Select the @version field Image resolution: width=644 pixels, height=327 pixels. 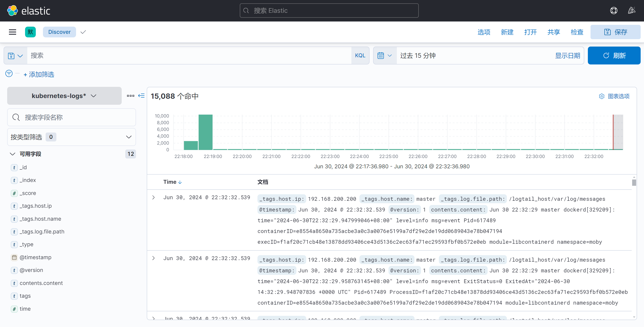pyautogui.click(x=31, y=270)
